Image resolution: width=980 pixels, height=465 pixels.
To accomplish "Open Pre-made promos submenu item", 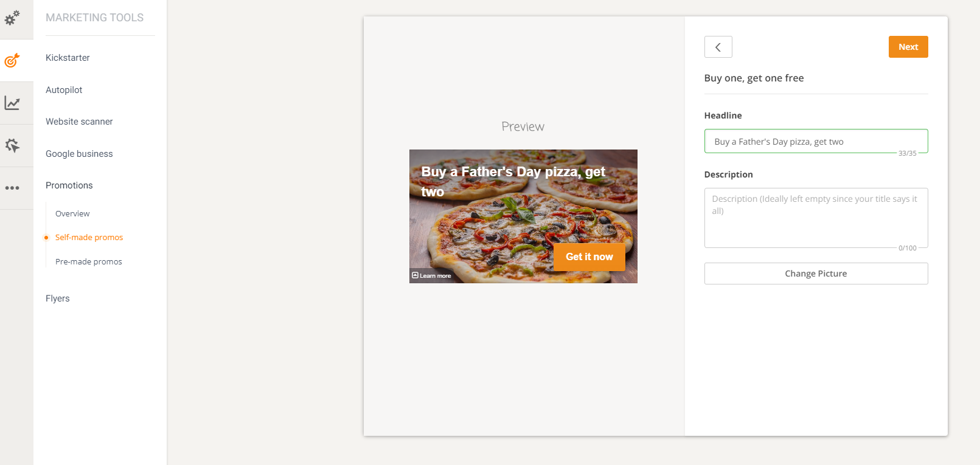I will point(89,261).
